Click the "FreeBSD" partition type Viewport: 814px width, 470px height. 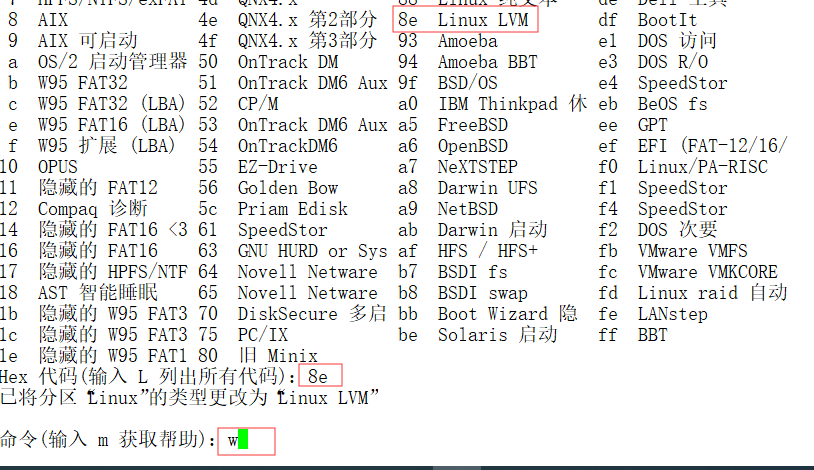pyautogui.click(x=472, y=125)
